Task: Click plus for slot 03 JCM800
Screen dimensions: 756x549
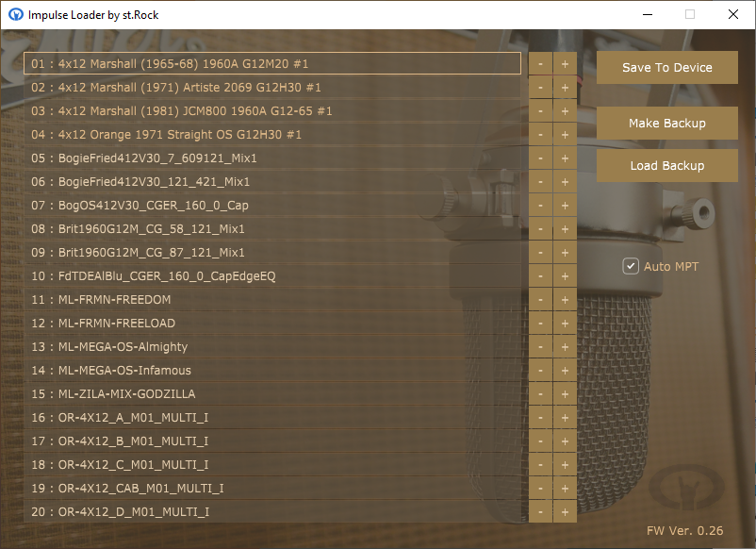Action: pyautogui.click(x=565, y=111)
